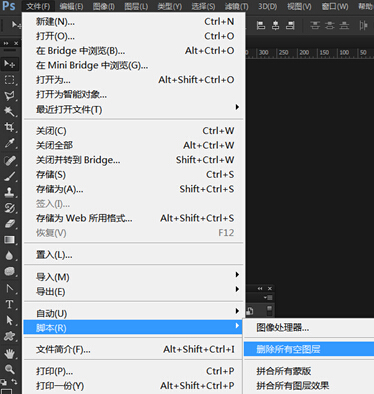The width and height of the screenshot is (374, 394).
Task: Open the 图层(L) menu
Action: click(136, 6)
